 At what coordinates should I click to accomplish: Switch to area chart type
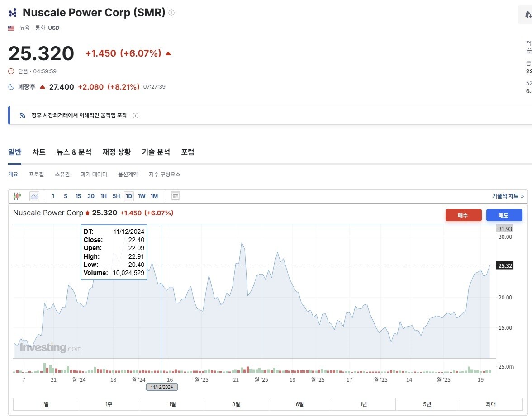(34, 196)
